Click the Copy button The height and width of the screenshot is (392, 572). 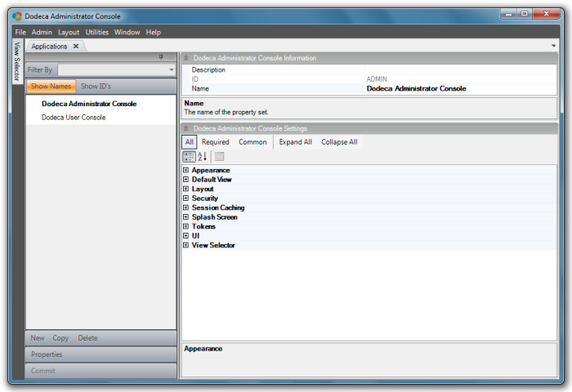pos(60,338)
